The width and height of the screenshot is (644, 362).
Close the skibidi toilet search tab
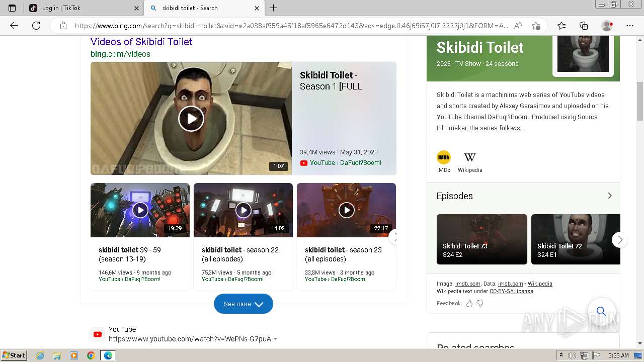257,8
